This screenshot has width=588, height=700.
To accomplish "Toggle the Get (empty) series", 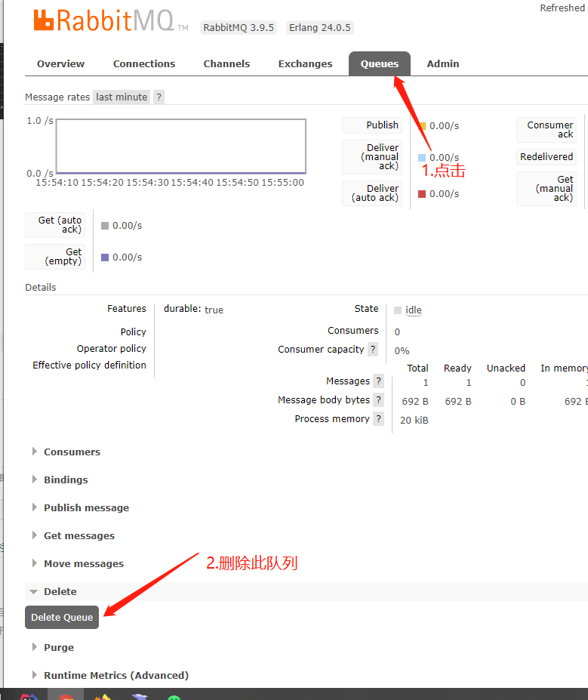I will [x=55, y=256].
